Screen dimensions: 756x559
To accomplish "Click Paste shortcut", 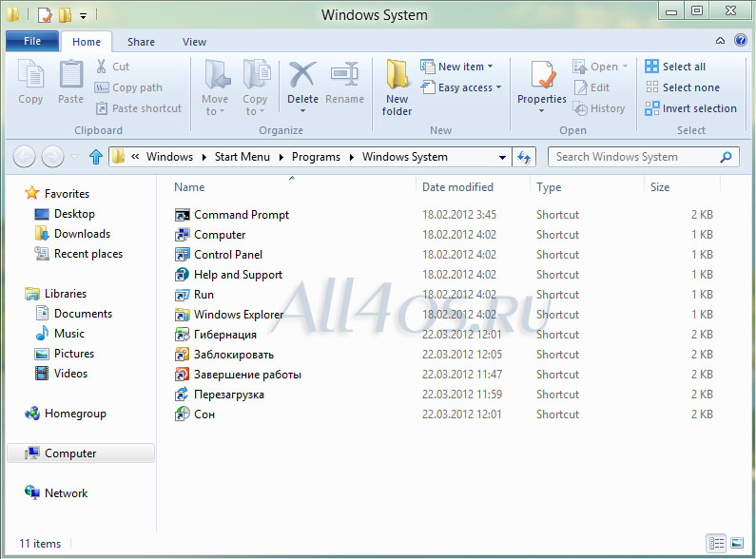I will click(139, 108).
